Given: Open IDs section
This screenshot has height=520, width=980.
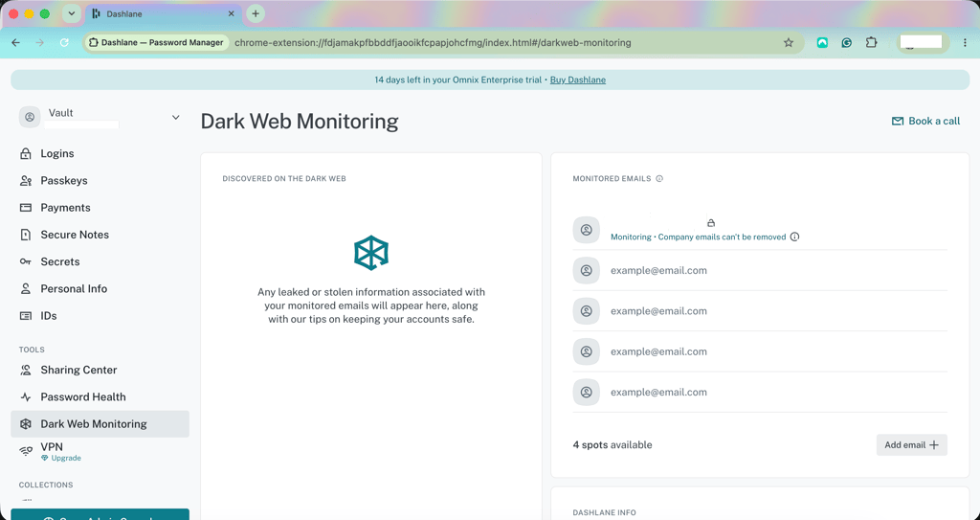Looking at the screenshot, I should pyautogui.click(x=100, y=315).
